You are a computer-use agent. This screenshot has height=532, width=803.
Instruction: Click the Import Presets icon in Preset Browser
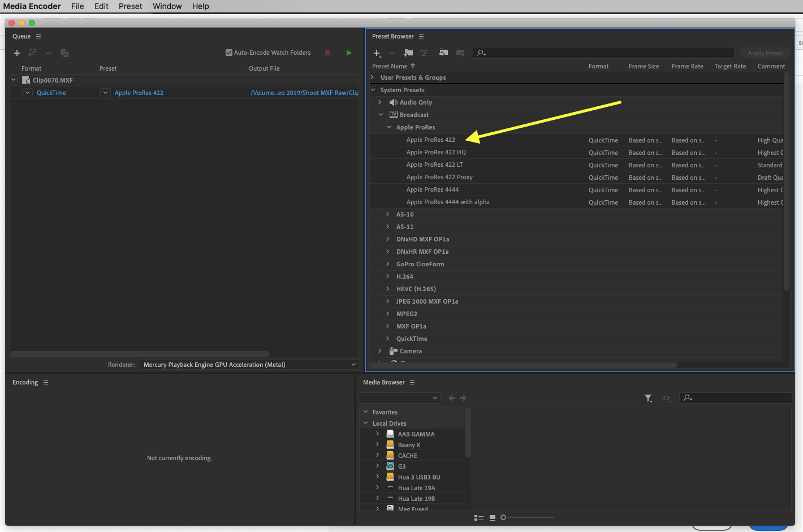tap(444, 53)
